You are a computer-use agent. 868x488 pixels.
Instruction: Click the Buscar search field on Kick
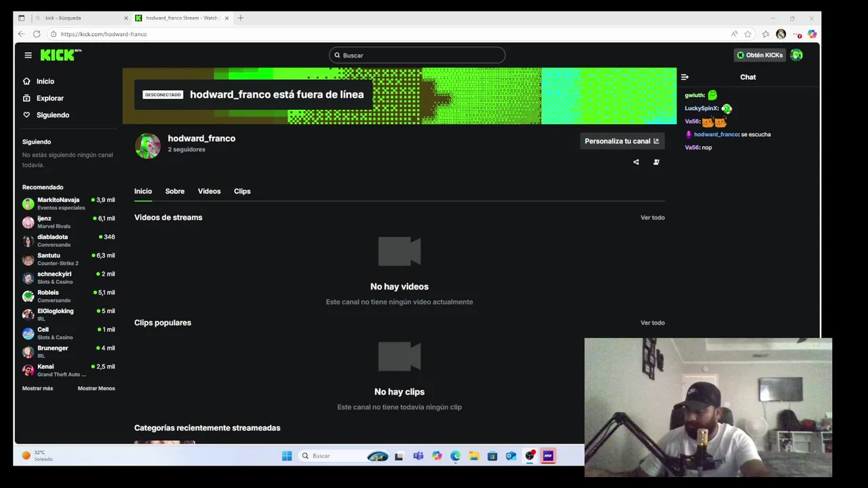tap(417, 55)
